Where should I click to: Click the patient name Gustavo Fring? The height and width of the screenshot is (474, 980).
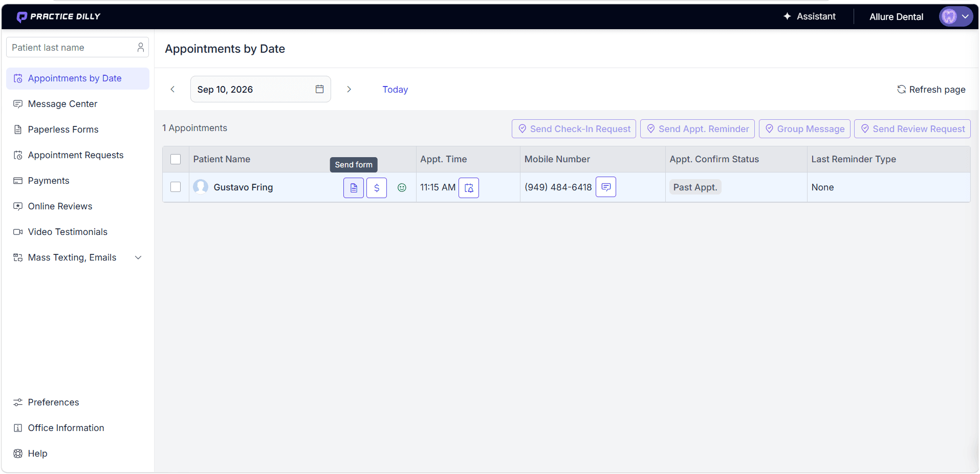[x=243, y=187]
